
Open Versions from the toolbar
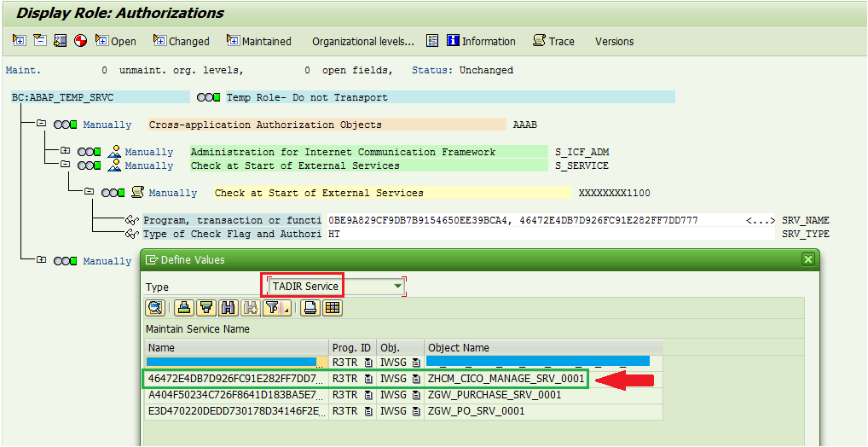click(x=615, y=42)
